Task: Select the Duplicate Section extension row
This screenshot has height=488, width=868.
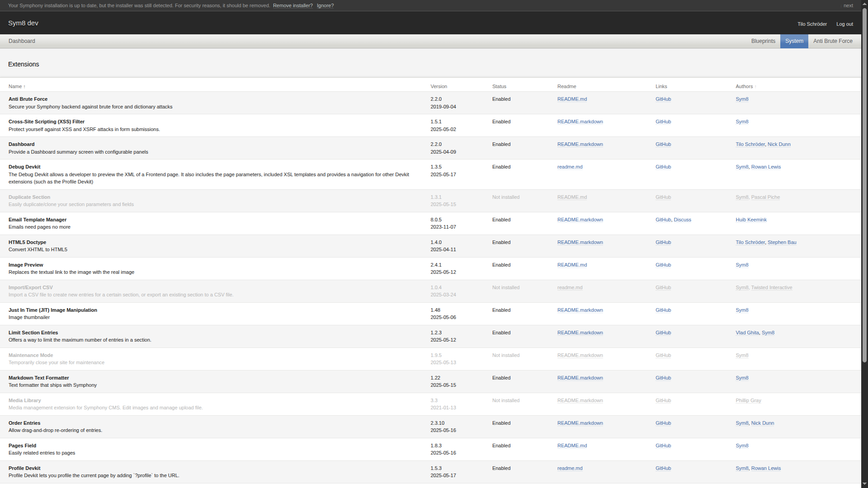Action: tap(29, 197)
